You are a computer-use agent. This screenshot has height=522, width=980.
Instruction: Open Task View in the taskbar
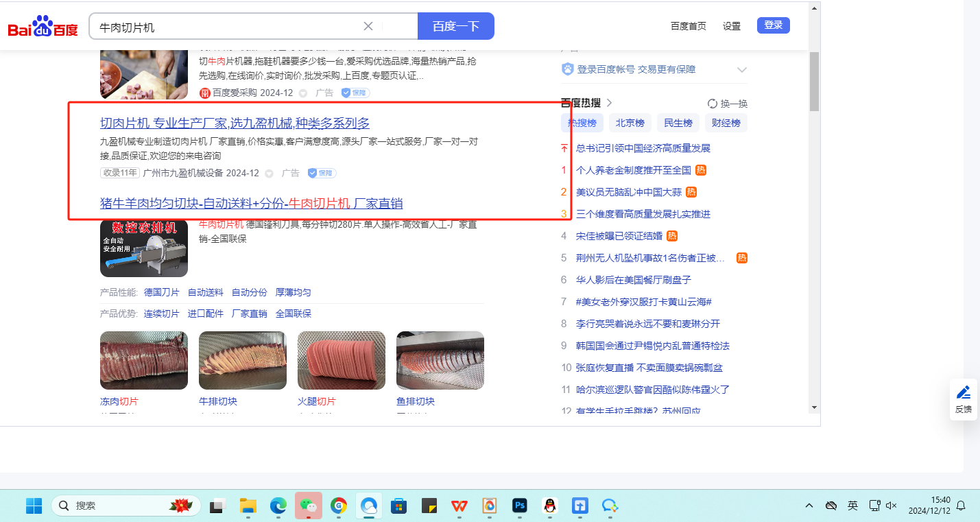pos(217,506)
